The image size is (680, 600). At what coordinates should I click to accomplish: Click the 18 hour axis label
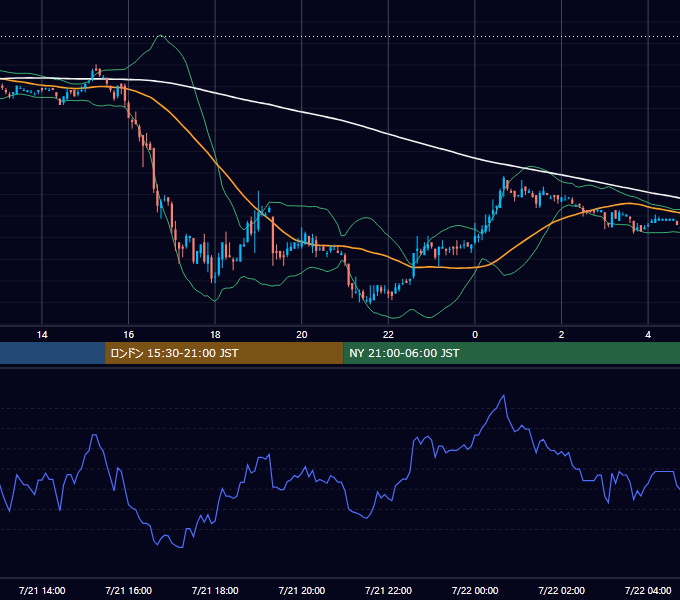(215, 335)
